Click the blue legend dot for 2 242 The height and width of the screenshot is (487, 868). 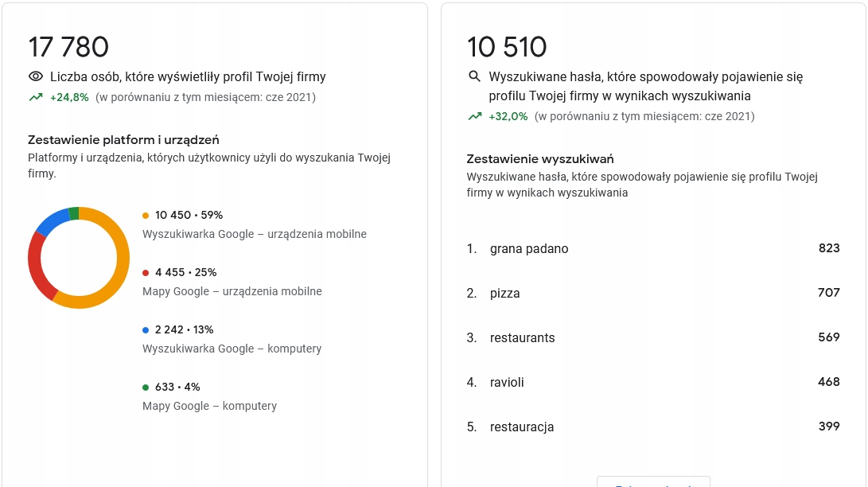146,330
